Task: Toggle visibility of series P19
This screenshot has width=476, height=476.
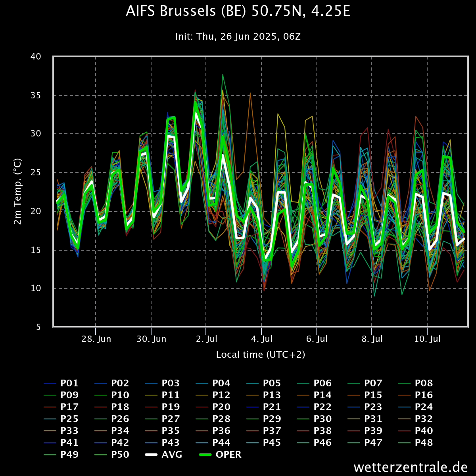Action: coord(163,407)
